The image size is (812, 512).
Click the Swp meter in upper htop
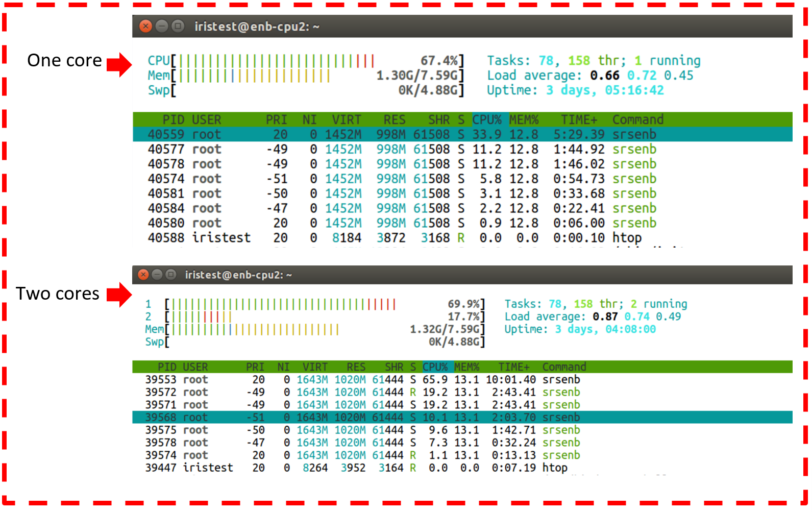pyautogui.click(x=306, y=90)
